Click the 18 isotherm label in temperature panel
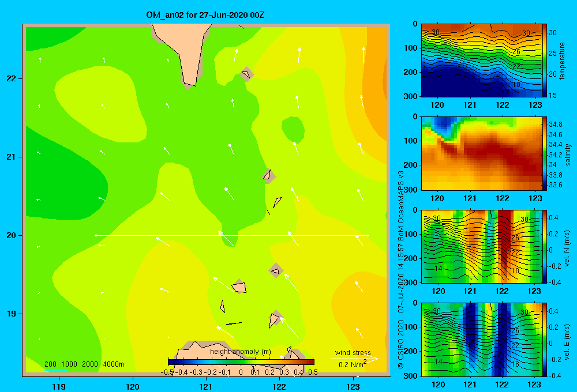577x392 pixels. coord(516,85)
